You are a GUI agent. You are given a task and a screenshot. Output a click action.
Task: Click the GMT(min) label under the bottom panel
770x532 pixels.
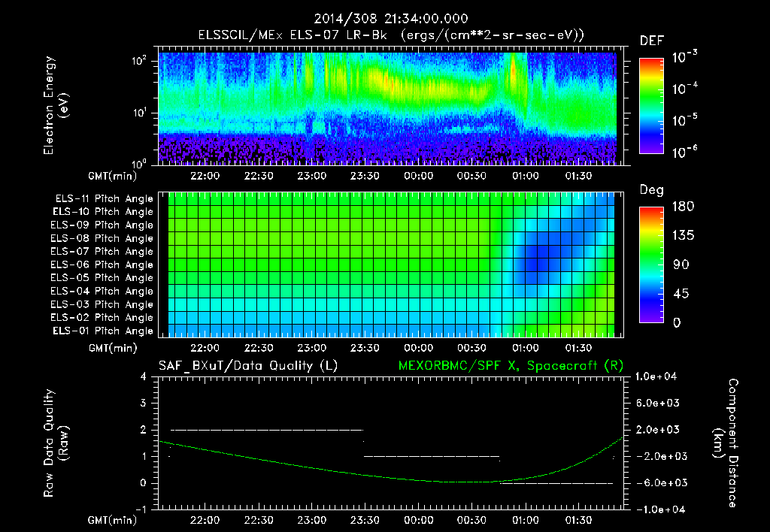tap(113, 520)
